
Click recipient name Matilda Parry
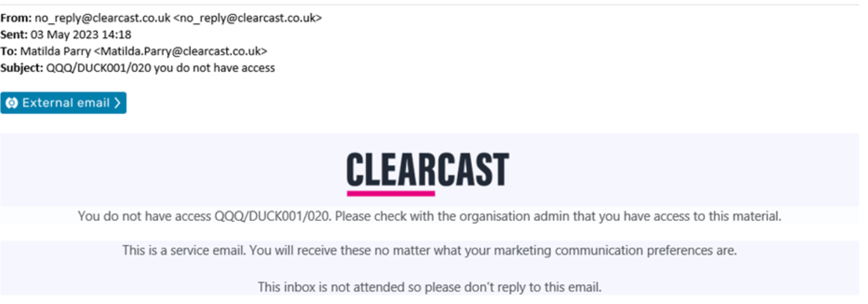[56, 51]
